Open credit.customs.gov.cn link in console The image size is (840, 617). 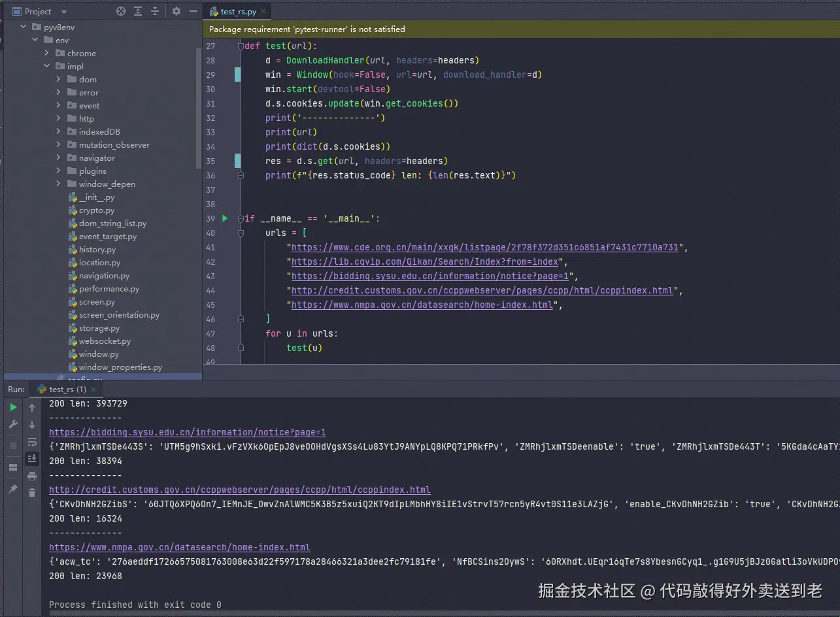pyautogui.click(x=240, y=490)
